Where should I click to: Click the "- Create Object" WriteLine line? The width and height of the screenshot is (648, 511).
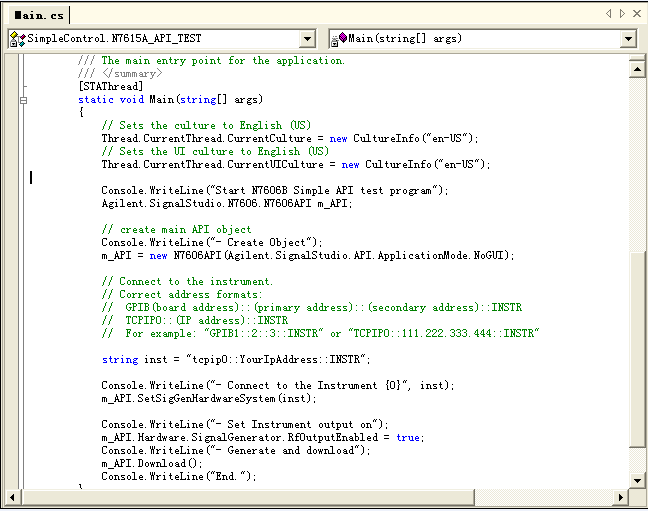coord(212,243)
